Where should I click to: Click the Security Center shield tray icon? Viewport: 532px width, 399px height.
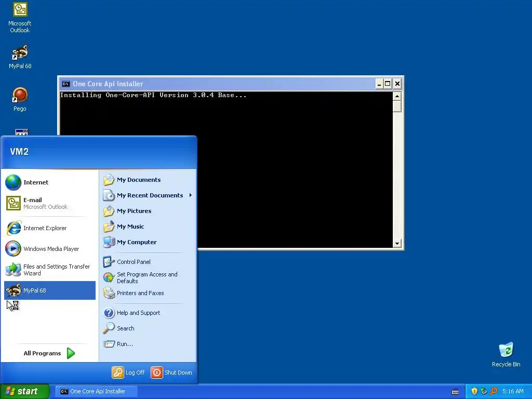pos(474,391)
